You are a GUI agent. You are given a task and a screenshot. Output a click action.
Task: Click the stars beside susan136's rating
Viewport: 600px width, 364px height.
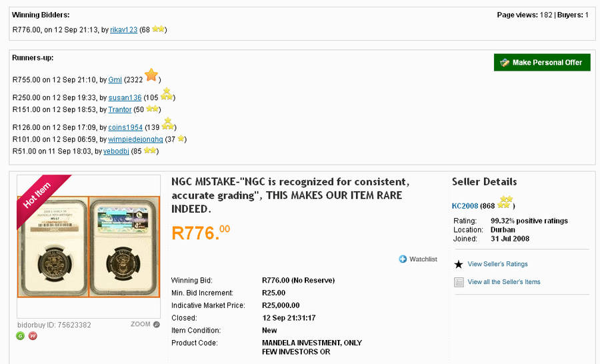[166, 95]
